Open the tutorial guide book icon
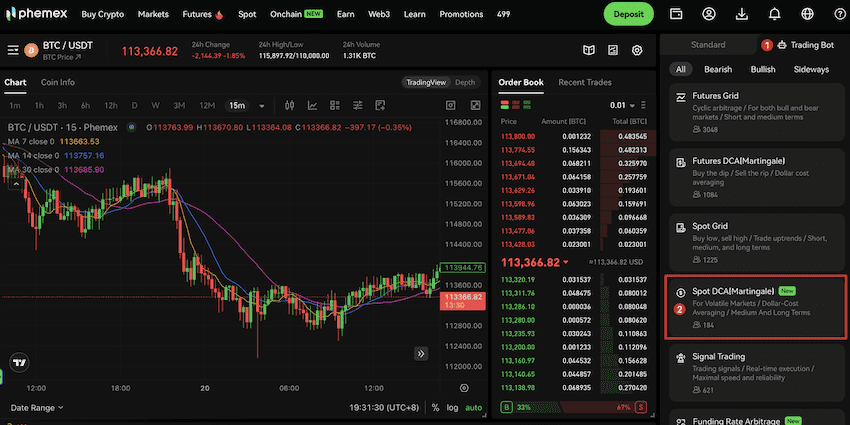Image resolution: width=850 pixels, height=425 pixels. 589,50
